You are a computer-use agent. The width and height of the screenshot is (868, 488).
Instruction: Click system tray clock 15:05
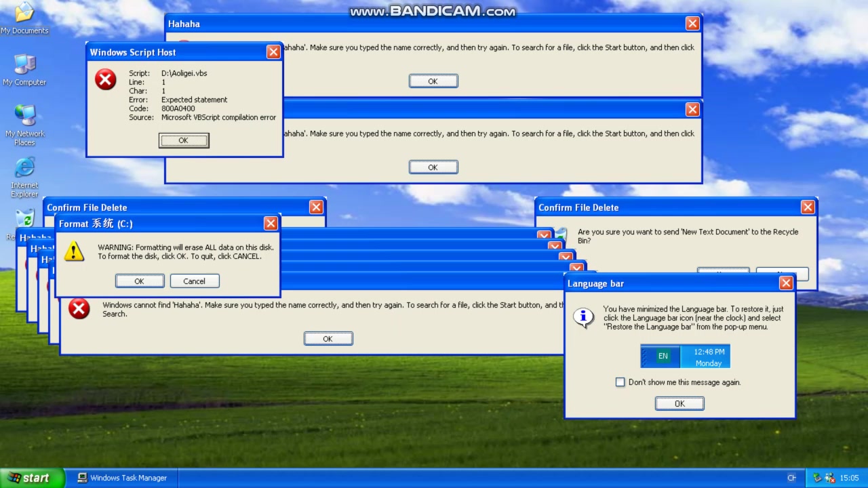pos(849,478)
